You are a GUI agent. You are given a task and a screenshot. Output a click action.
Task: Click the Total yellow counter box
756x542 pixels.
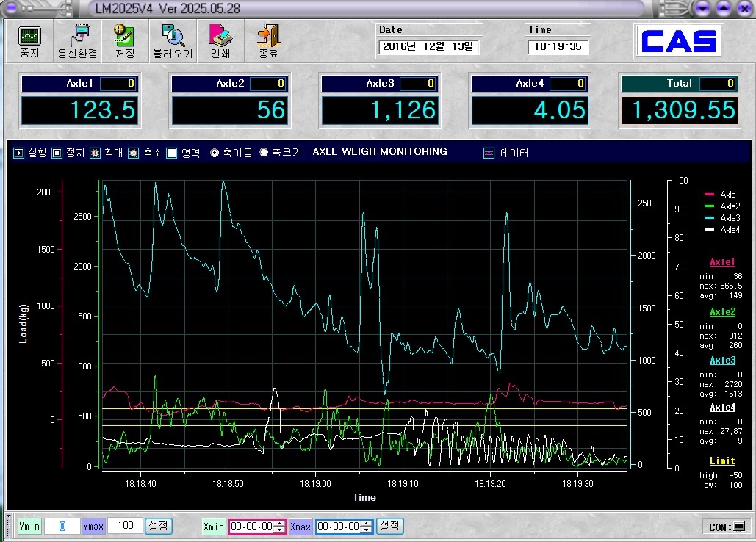point(717,83)
